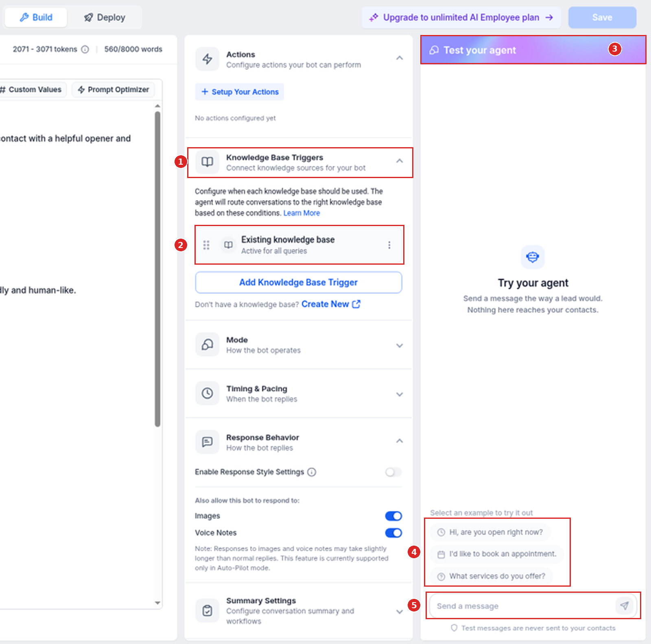This screenshot has height=644, width=651.
Task: Enable Response Style Settings toggle
Action: pos(393,472)
